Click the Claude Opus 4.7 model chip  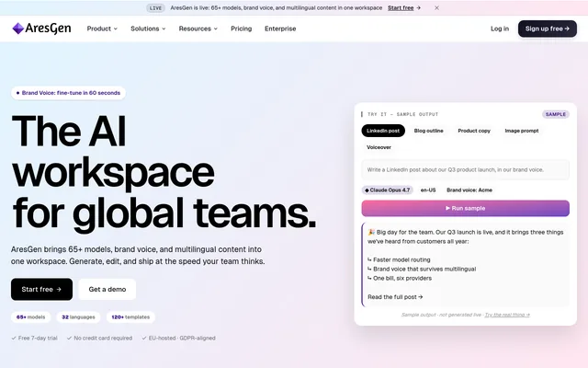point(388,190)
